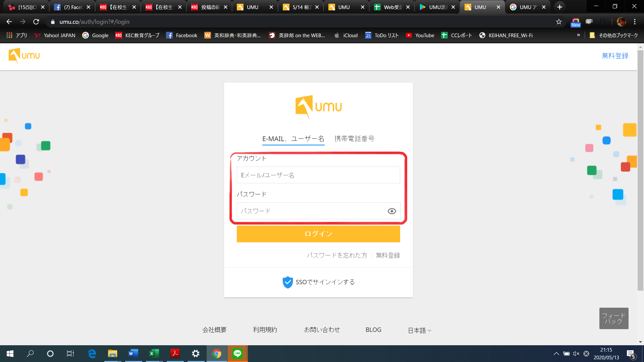Open Windows search magnifier
The width and height of the screenshot is (644, 362).
point(30,354)
